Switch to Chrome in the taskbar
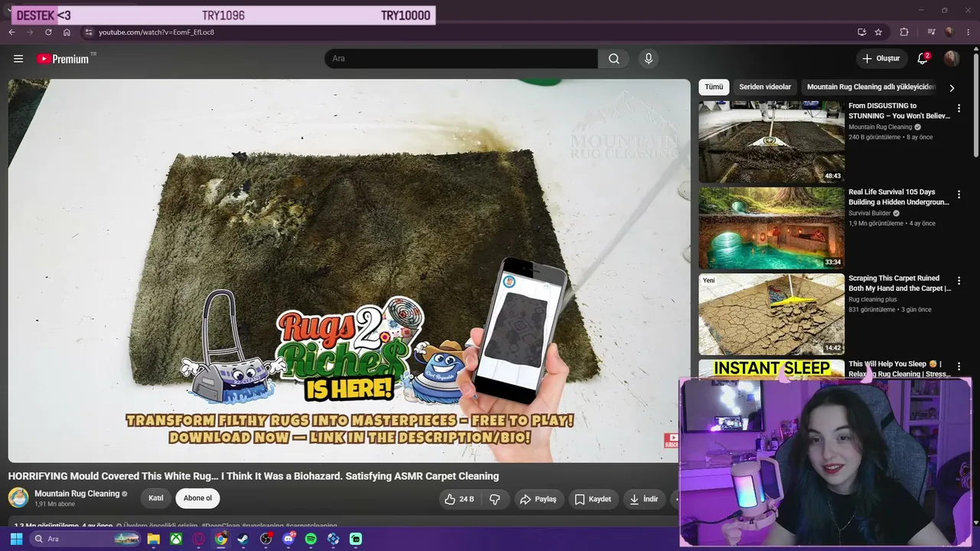 tap(220, 539)
